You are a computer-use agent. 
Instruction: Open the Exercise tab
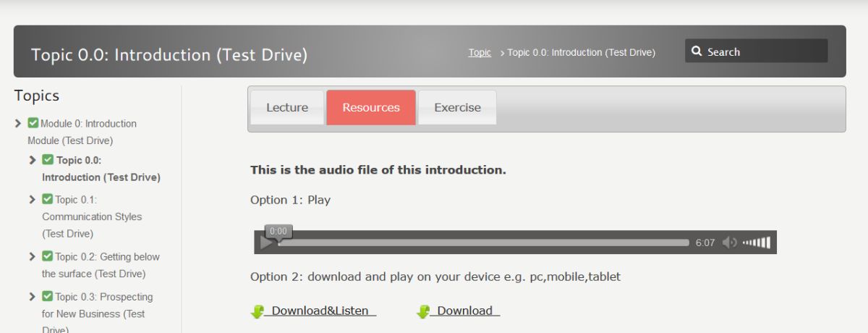click(x=457, y=107)
